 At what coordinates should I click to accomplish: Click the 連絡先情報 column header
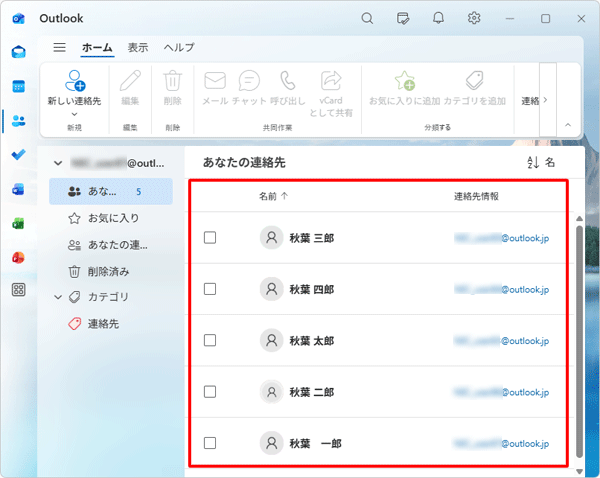[x=476, y=196]
